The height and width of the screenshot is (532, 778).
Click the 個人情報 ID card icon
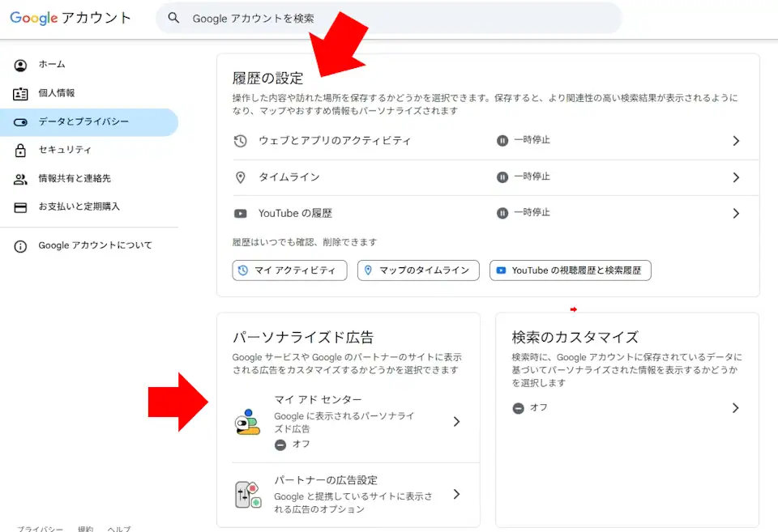pos(20,93)
